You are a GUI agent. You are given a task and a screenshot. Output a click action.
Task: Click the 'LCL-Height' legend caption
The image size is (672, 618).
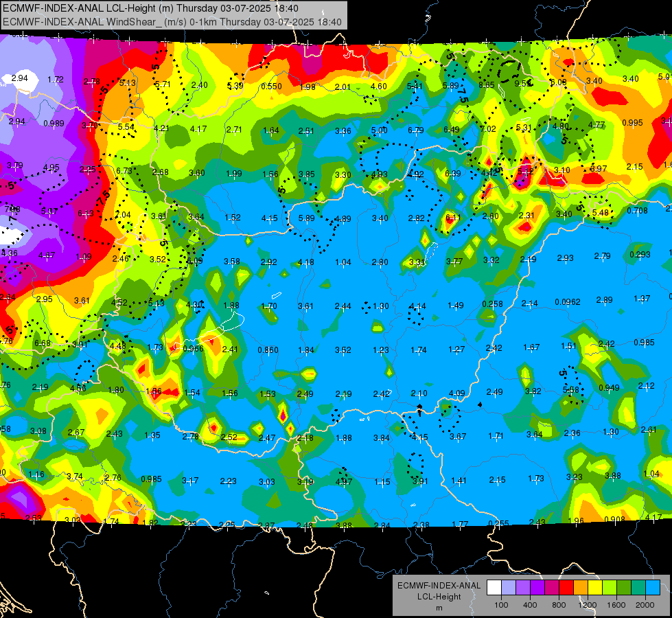pyautogui.click(x=439, y=597)
